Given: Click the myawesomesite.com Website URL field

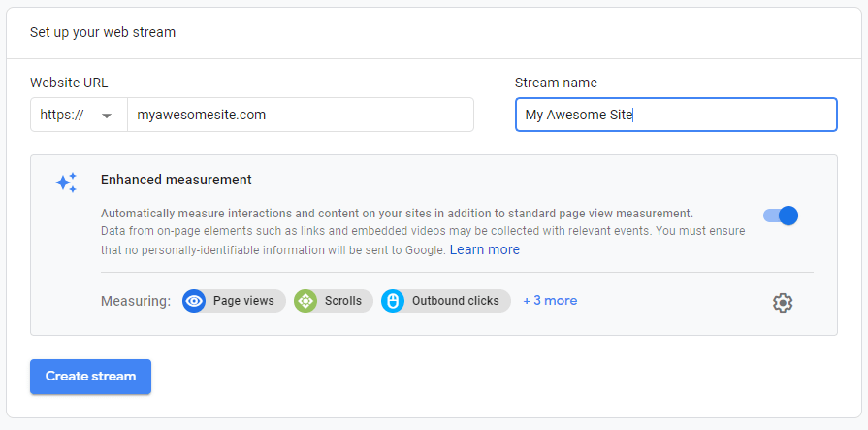Looking at the screenshot, I should click(x=300, y=115).
